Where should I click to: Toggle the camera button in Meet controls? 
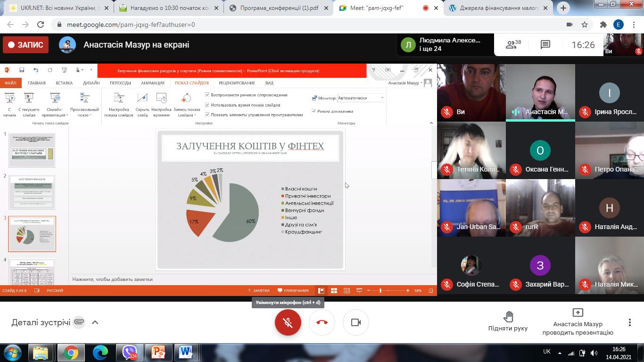pos(356,322)
